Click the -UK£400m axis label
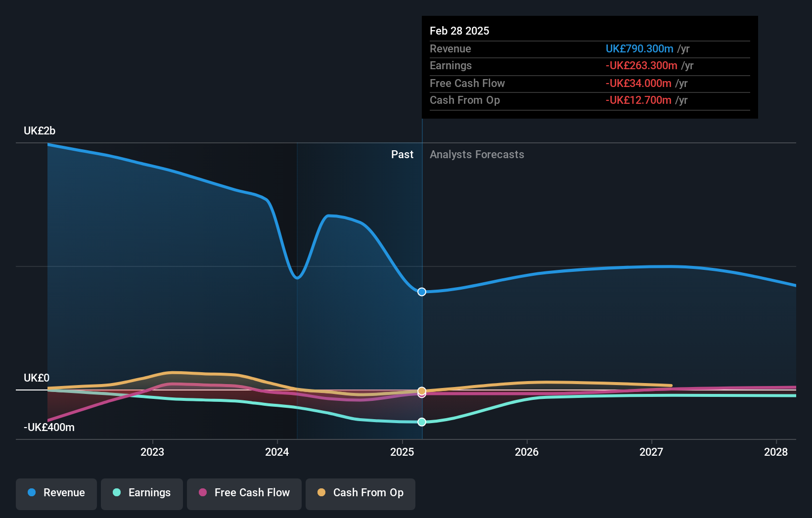This screenshot has width=812, height=518. [48, 427]
